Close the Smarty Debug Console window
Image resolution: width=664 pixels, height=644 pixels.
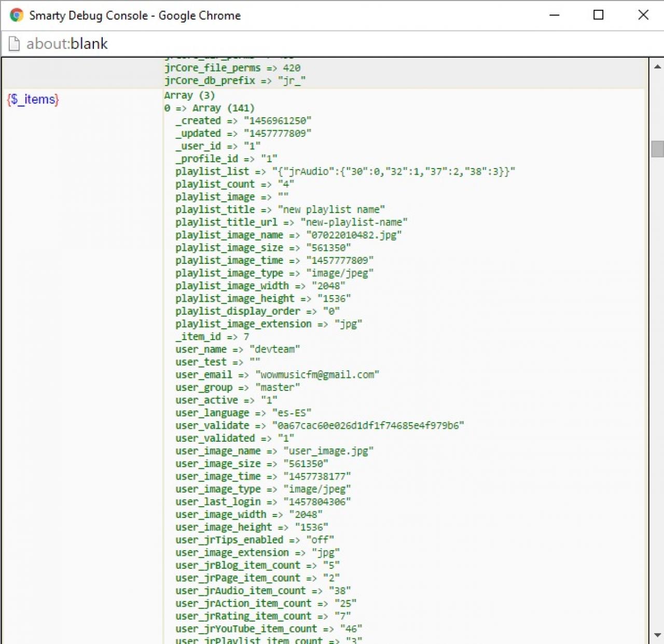(643, 15)
